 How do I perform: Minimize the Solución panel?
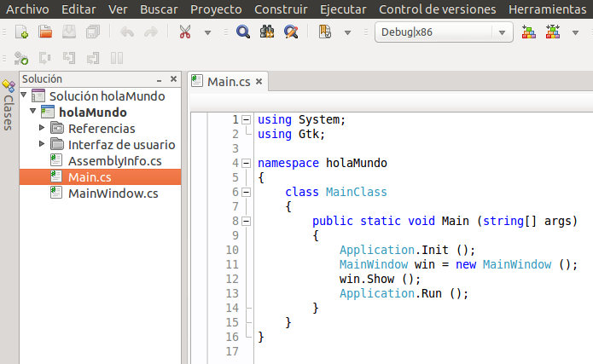[160, 80]
